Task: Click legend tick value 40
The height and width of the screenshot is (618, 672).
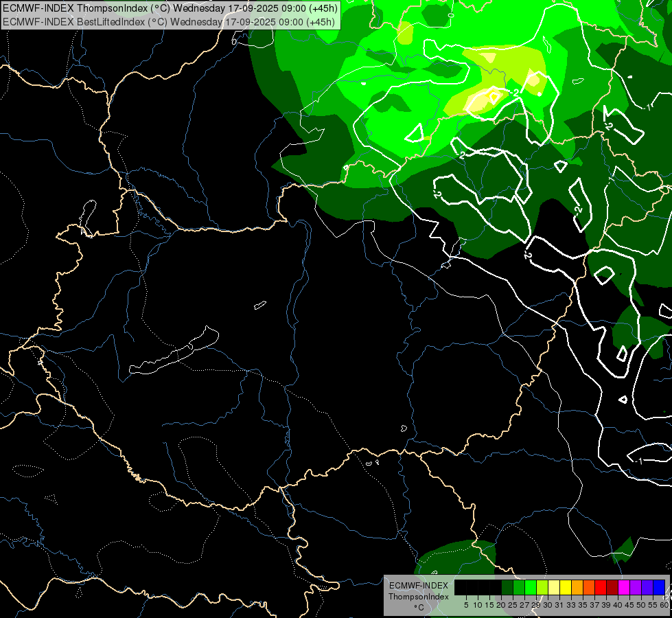Action: pos(618,605)
